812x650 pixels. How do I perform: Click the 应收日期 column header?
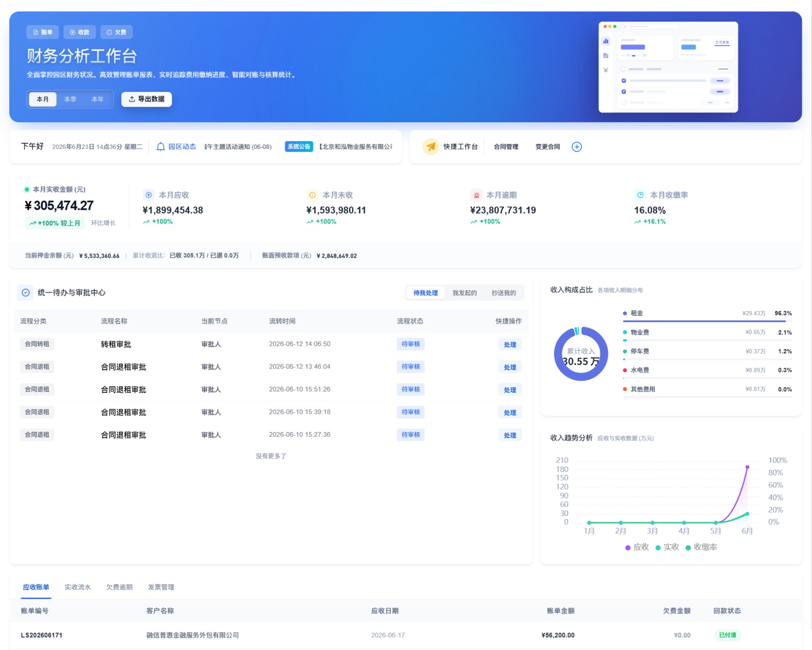[385, 611]
